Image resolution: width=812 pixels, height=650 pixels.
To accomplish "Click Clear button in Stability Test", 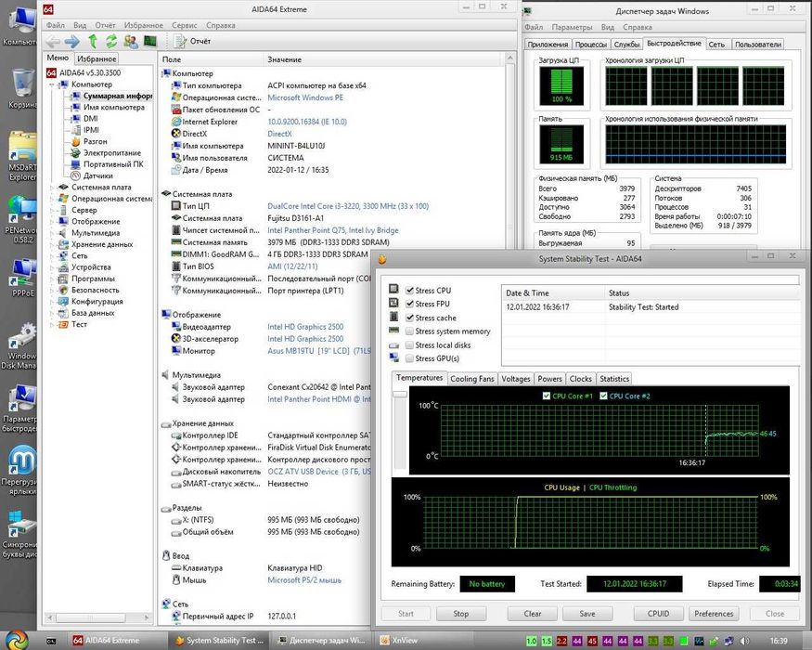I will [x=533, y=614].
